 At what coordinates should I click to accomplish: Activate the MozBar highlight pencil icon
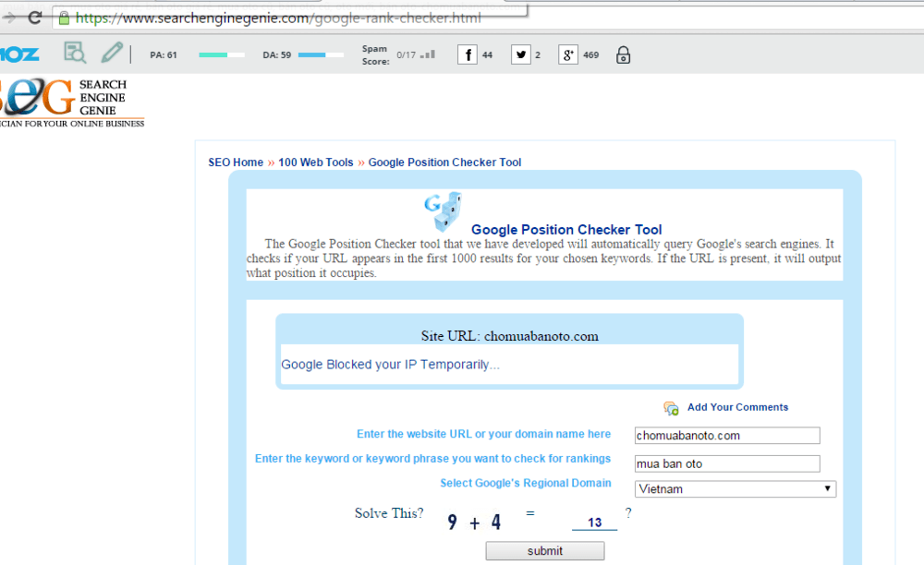click(x=112, y=53)
